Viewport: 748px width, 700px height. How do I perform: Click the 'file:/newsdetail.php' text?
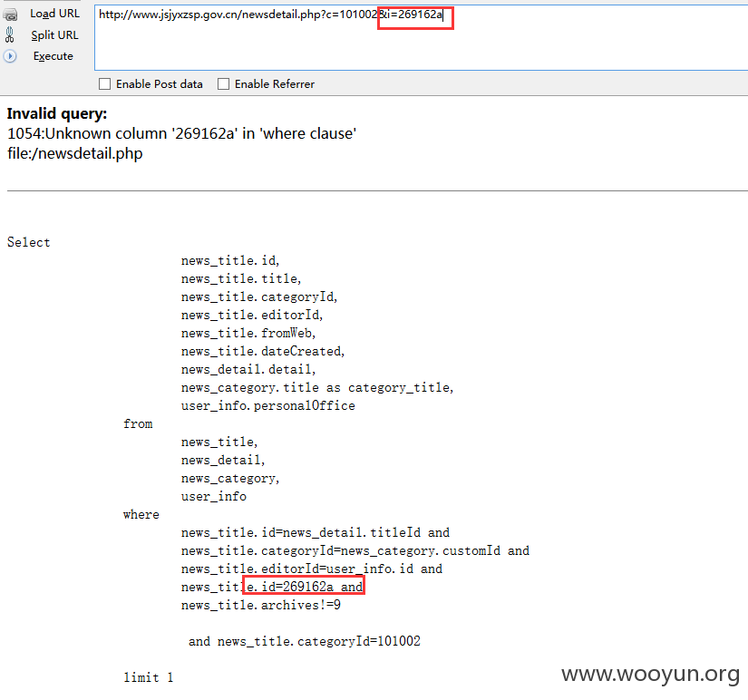click(75, 153)
